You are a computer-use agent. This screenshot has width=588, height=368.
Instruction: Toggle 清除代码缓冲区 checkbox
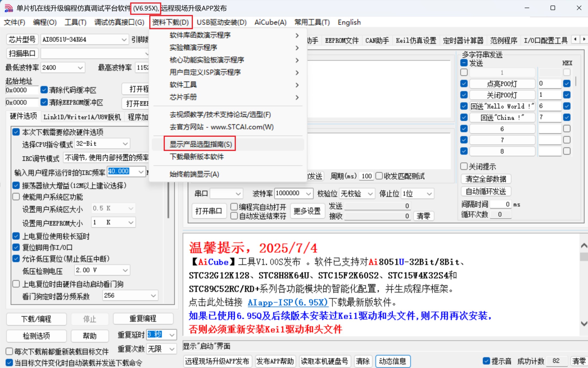[x=44, y=90]
